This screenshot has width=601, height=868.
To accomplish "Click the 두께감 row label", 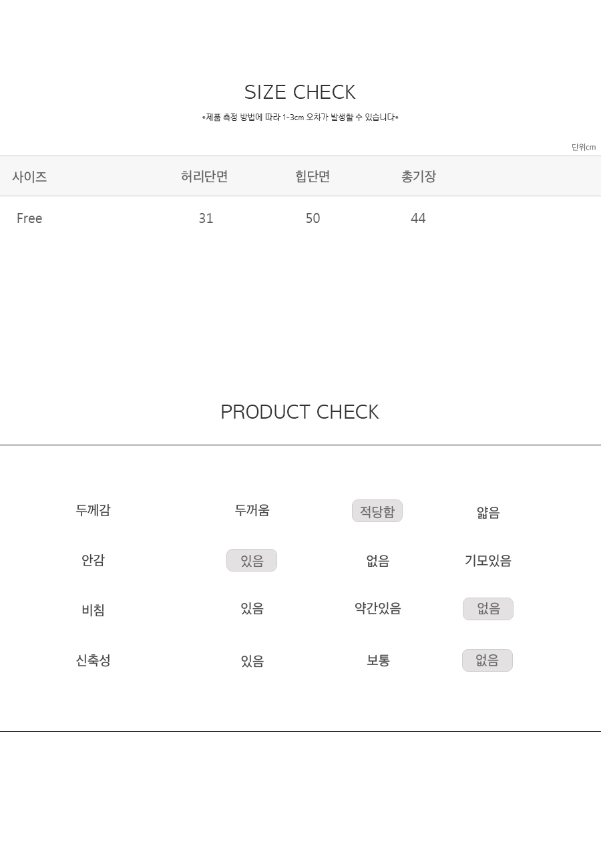I will 93,510.
